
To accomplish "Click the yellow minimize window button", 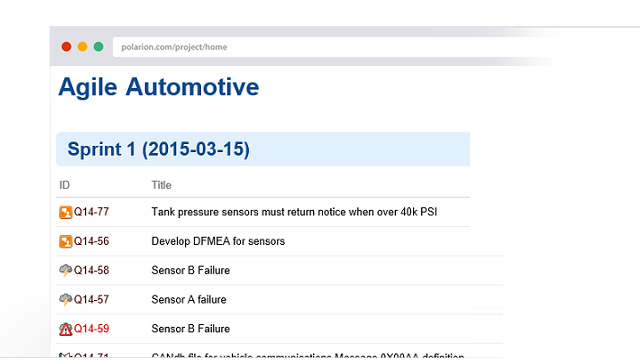I will [82, 47].
